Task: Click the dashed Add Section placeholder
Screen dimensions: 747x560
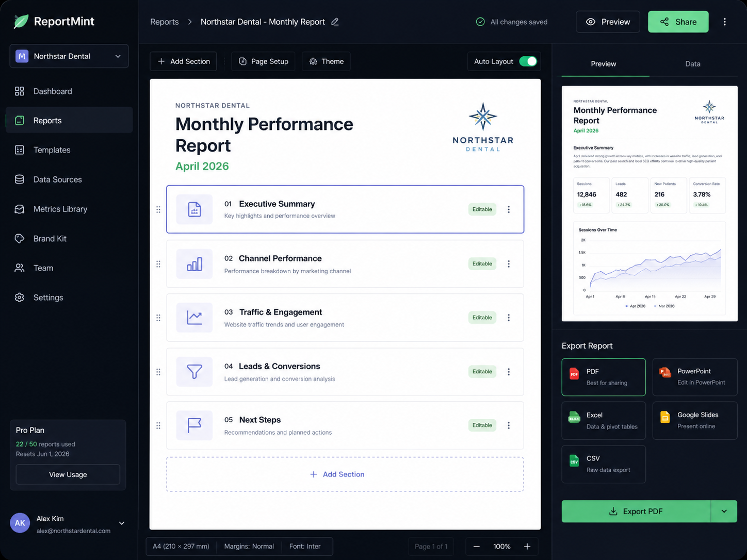Action: (x=345, y=474)
